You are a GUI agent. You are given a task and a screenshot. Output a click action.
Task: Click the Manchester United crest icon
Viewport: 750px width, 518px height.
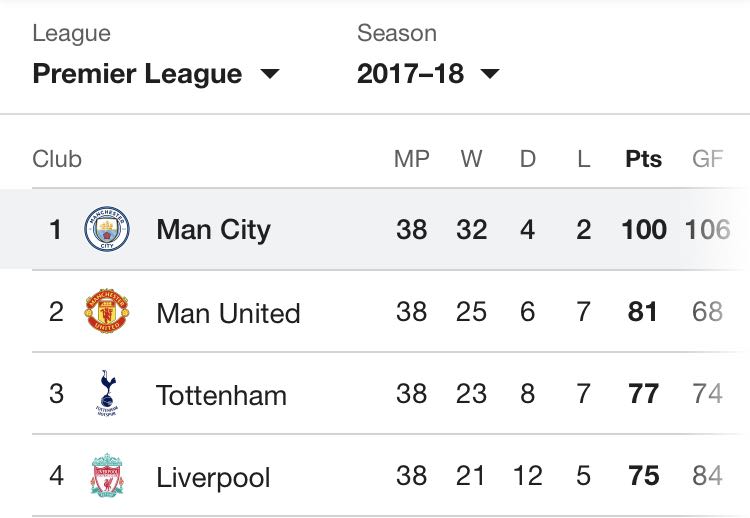107,311
